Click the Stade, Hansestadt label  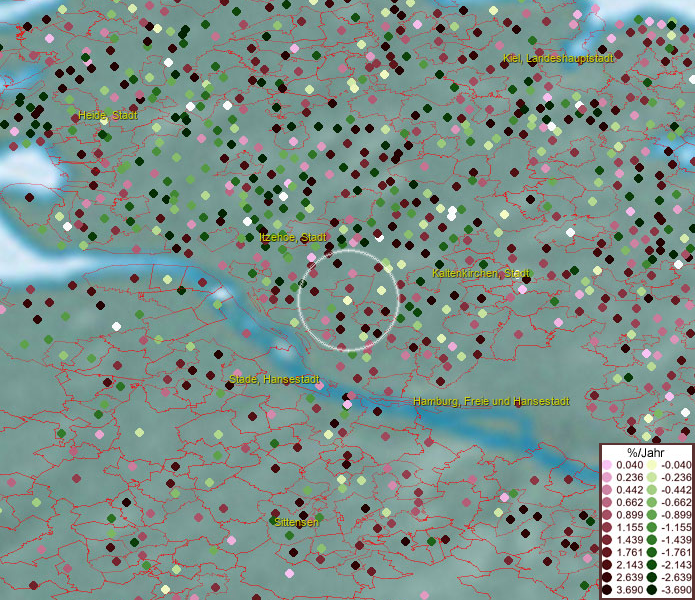[x=274, y=380]
